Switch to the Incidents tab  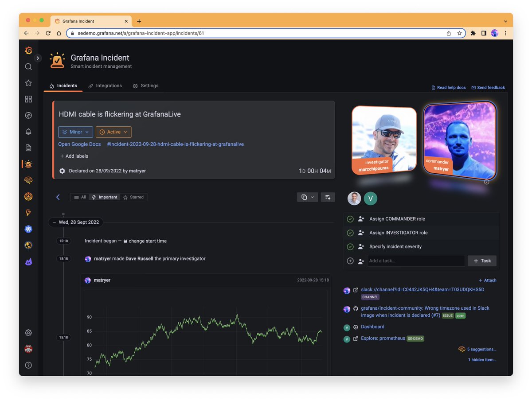pyautogui.click(x=63, y=86)
